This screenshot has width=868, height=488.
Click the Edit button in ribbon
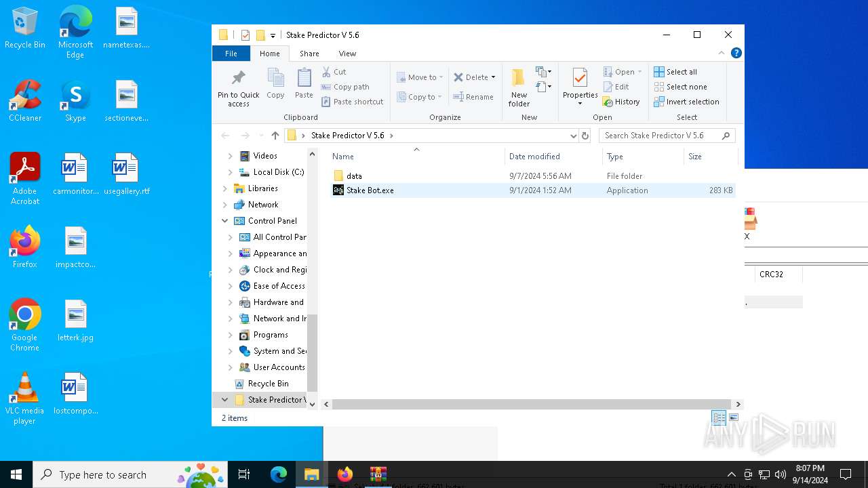(616, 87)
